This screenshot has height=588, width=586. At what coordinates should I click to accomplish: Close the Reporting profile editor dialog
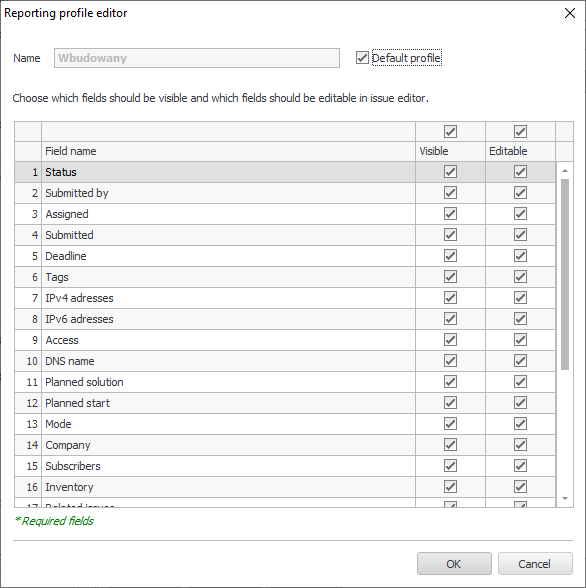[x=570, y=13]
